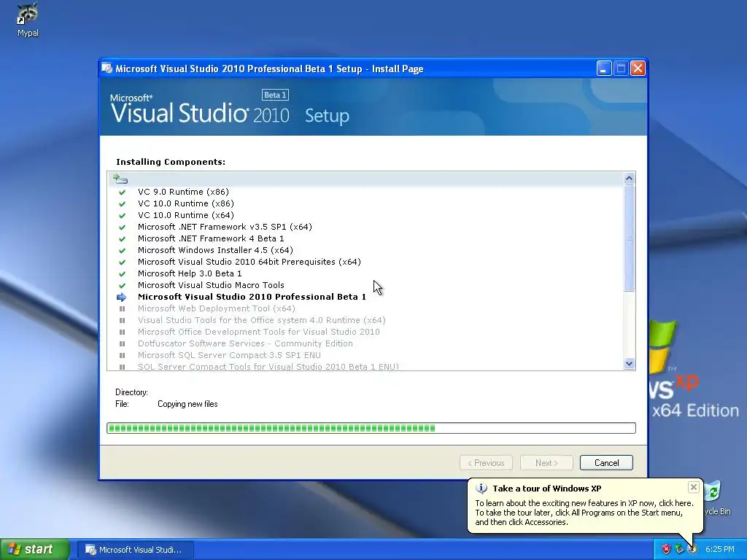
Task: Select 'Microsoft SQL Server Compact 3.5 SP1 ENU' row
Action: pos(229,355)
